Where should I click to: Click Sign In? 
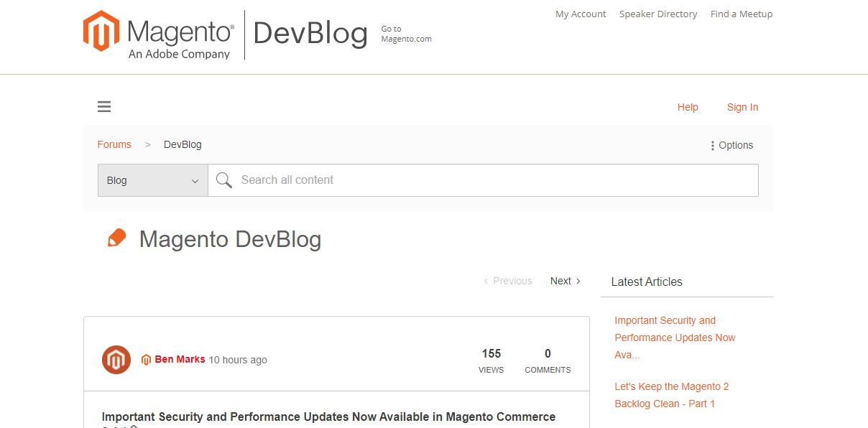click(742, 107)
